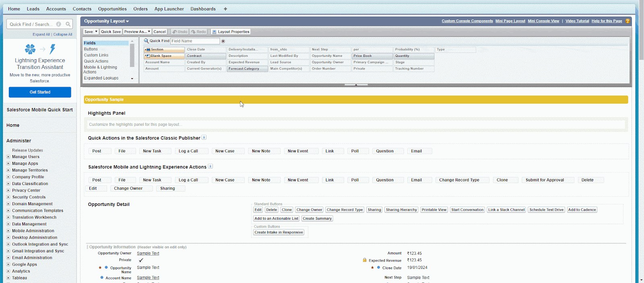This screenshot has width=644, height=283.
Task: Click the Collapse All link
Action: (63, 34)
